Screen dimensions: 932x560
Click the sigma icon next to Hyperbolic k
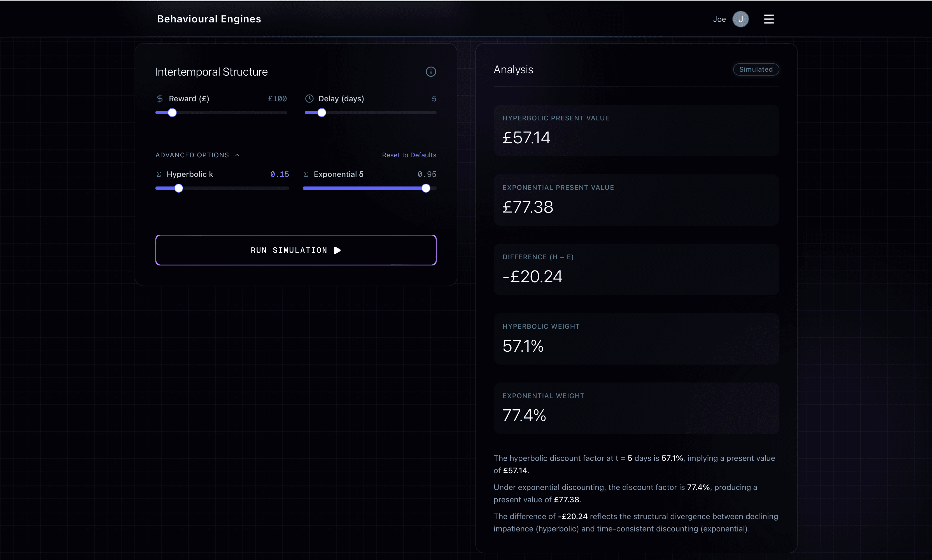point(159,174)
